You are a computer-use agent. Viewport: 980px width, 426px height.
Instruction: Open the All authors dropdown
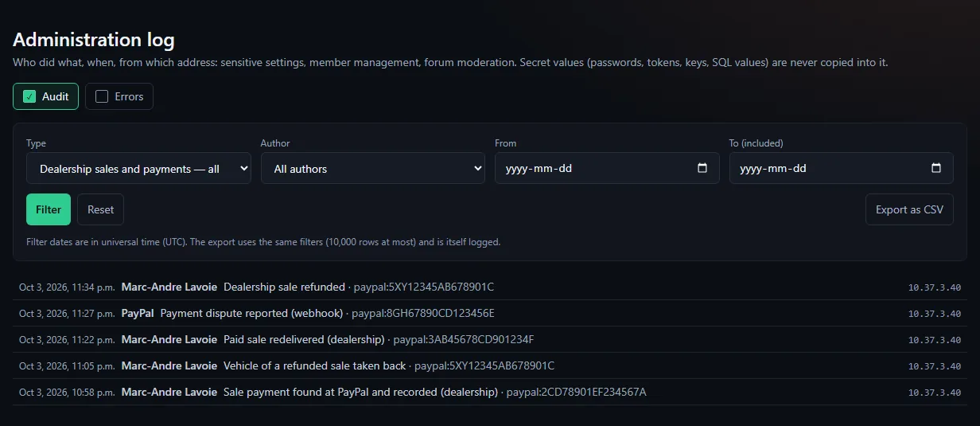click(373, 169)
